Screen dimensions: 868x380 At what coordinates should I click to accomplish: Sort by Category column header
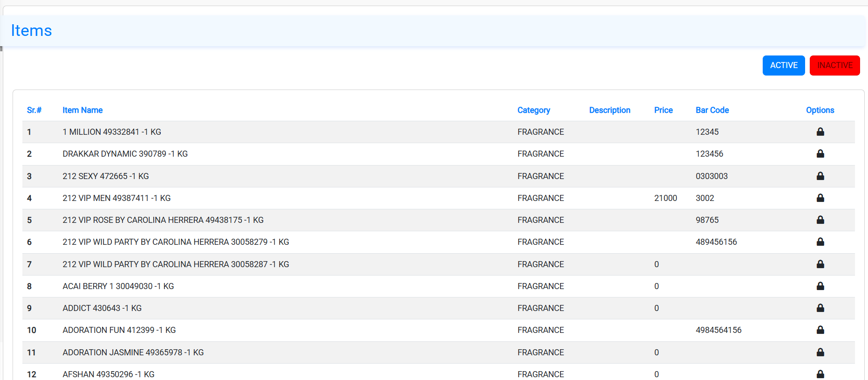click(x=533, y=110)
